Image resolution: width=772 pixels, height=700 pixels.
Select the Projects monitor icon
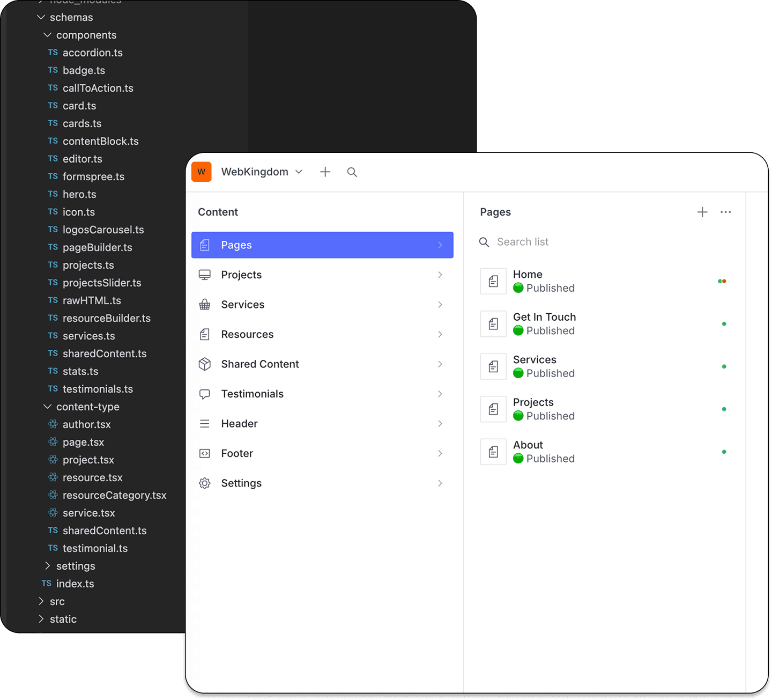[x=204, y=275]
